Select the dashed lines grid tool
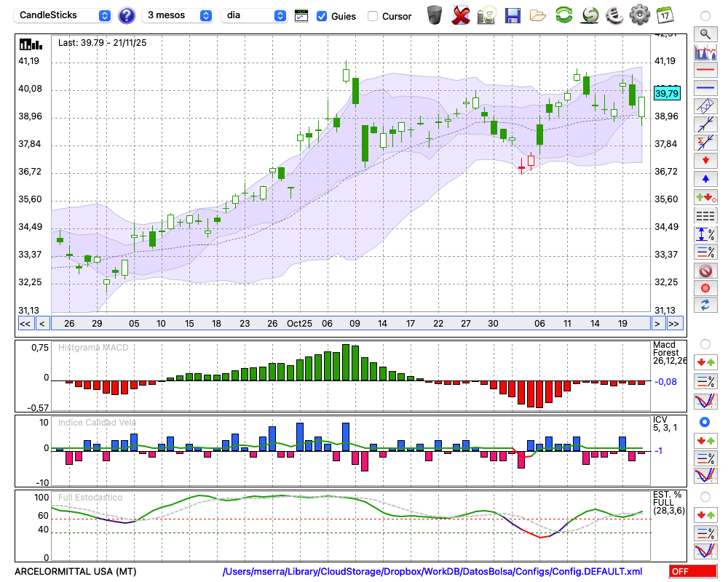 705,215
